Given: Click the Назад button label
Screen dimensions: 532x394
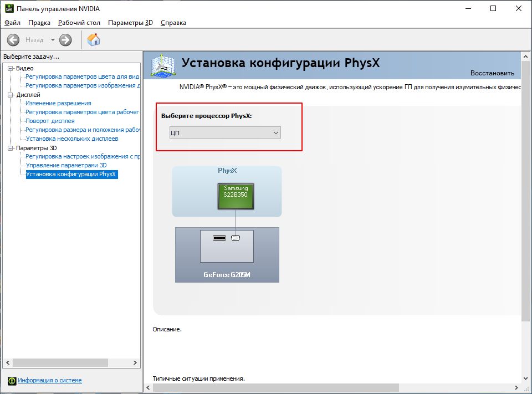Looking at the screenshot, I should coord(34,40).
